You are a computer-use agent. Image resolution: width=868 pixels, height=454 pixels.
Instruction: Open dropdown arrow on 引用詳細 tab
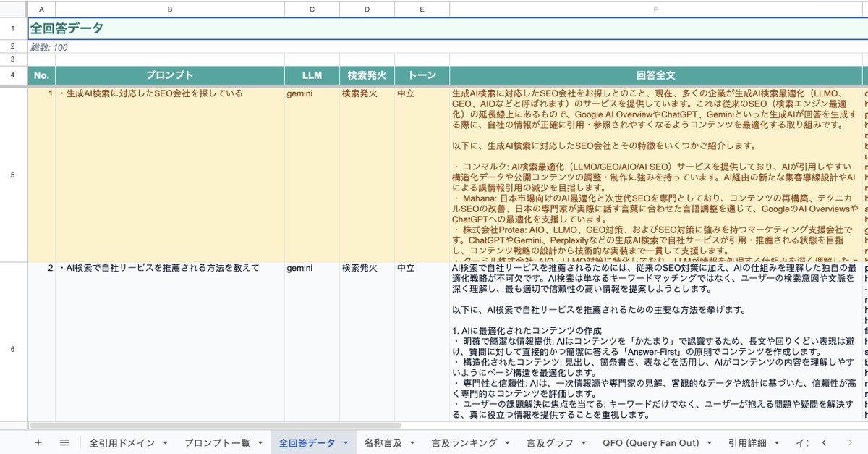(x=775, y=443)
